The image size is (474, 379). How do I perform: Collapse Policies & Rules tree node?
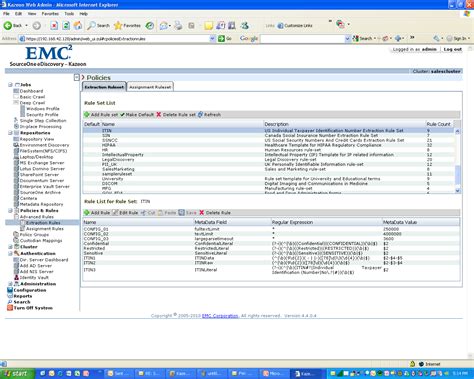coord(10,211)
